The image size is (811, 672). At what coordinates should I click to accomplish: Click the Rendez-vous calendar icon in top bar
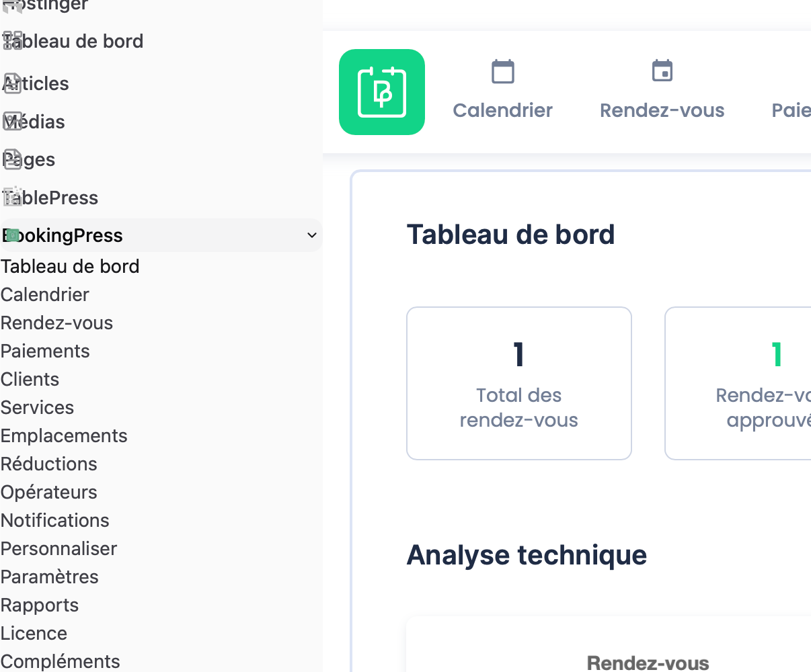coord(662,71)
